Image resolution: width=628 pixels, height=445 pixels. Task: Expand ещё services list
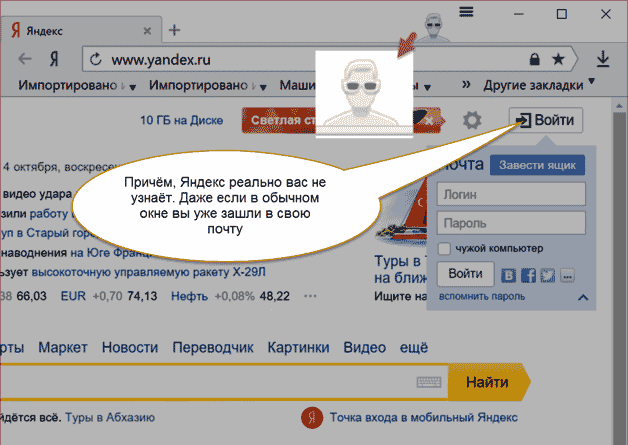(414, 347)
